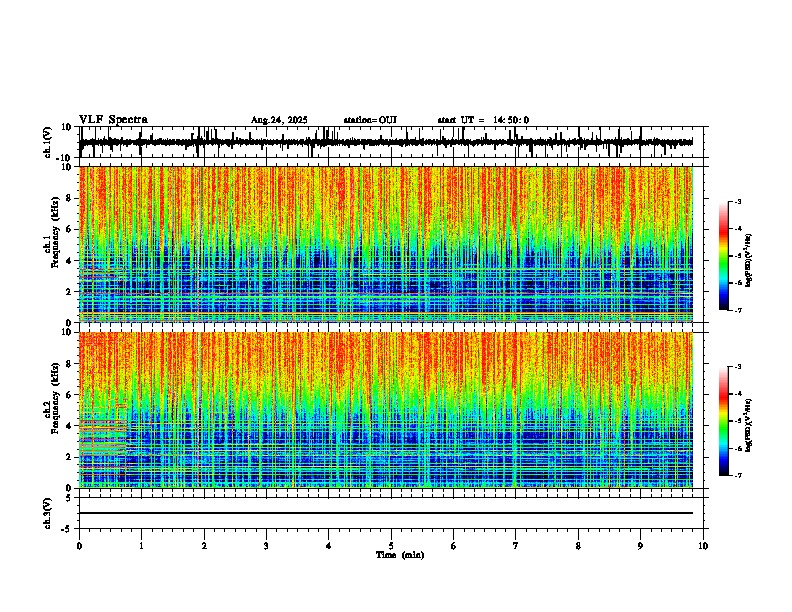Click the "ch.1(V)" waveform axis label
This screenshot has width=792, height=612.
point(48,142)
